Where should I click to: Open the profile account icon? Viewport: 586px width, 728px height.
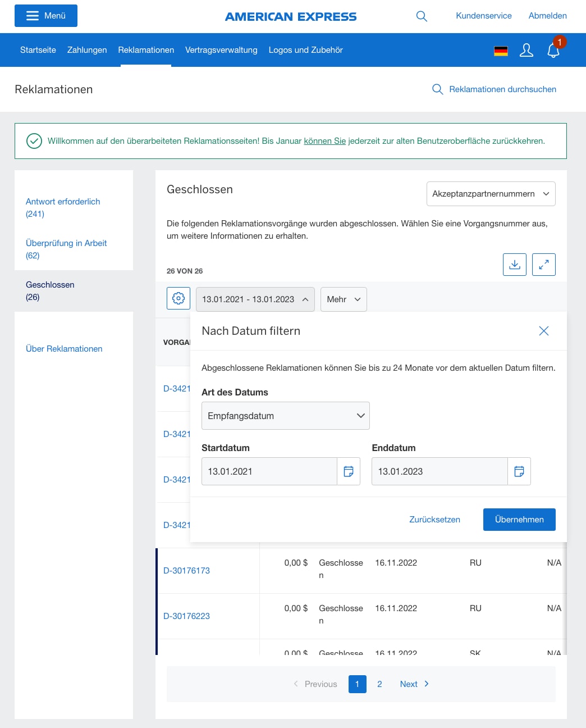coord(527,50)
